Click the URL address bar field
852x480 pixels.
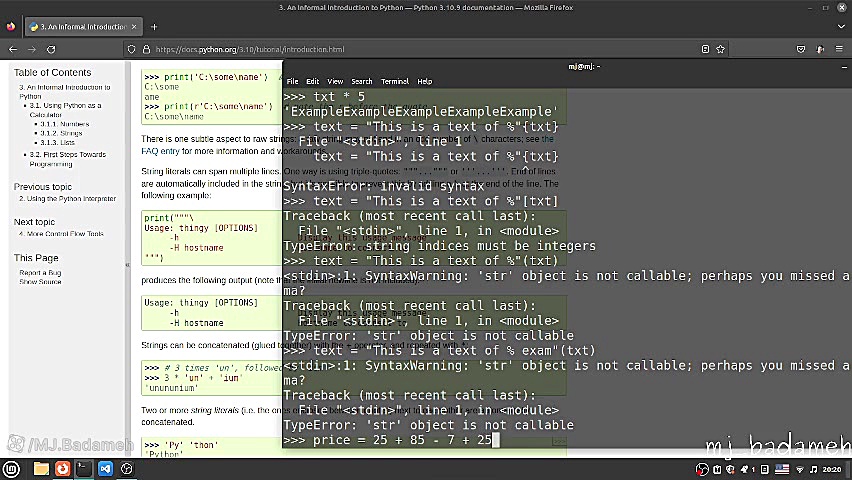point(400,49)
